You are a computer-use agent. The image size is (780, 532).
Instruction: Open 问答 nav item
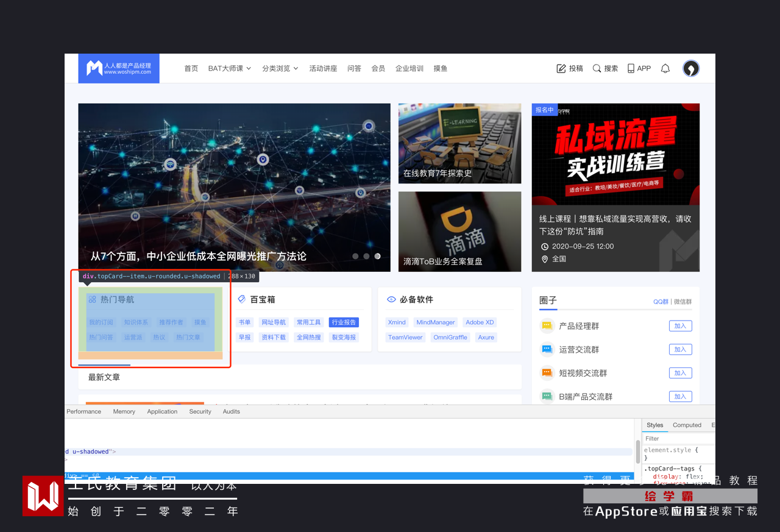(x=354, y=68)
